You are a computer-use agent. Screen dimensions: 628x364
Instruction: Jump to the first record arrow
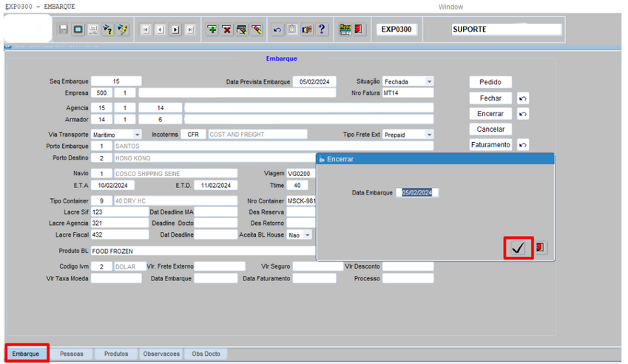[145, 30]
